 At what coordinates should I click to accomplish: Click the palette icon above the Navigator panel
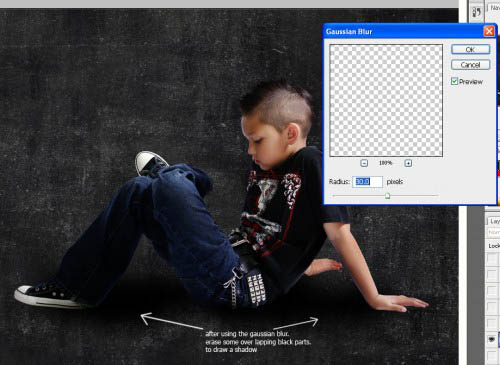point(476,12)
